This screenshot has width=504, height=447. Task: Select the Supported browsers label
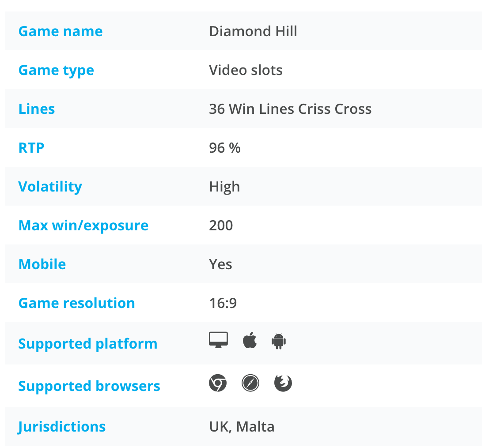[89, 386]
